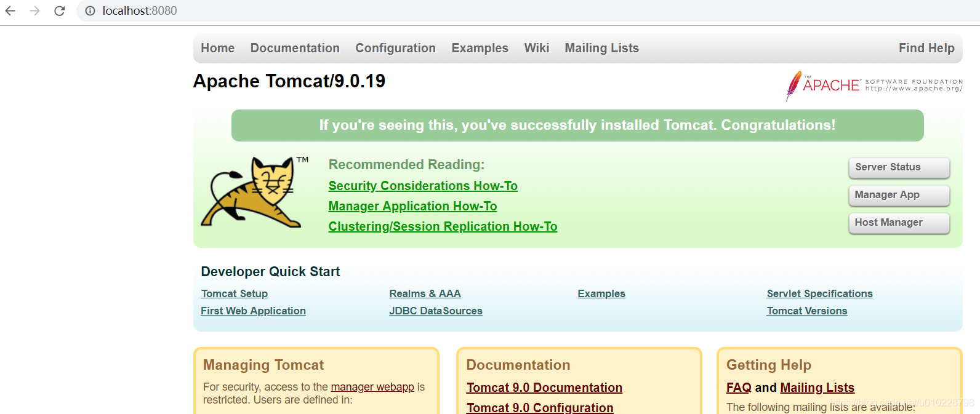
Task: Open Mailing Lists link in Getting Help
Action: click(x=817, y=388)
